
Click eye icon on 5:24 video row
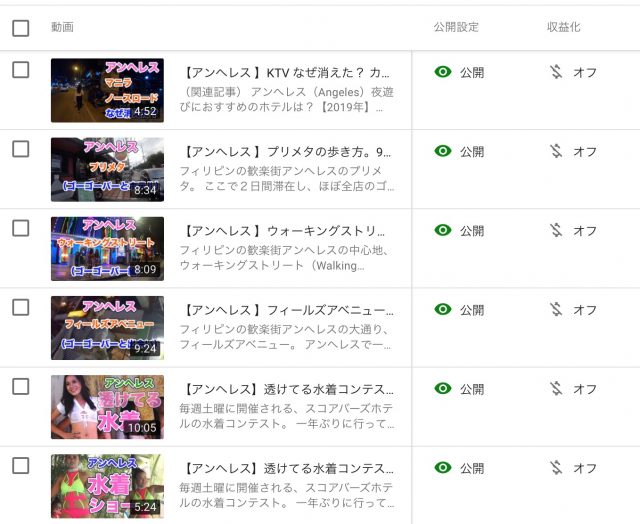[443, 468]
